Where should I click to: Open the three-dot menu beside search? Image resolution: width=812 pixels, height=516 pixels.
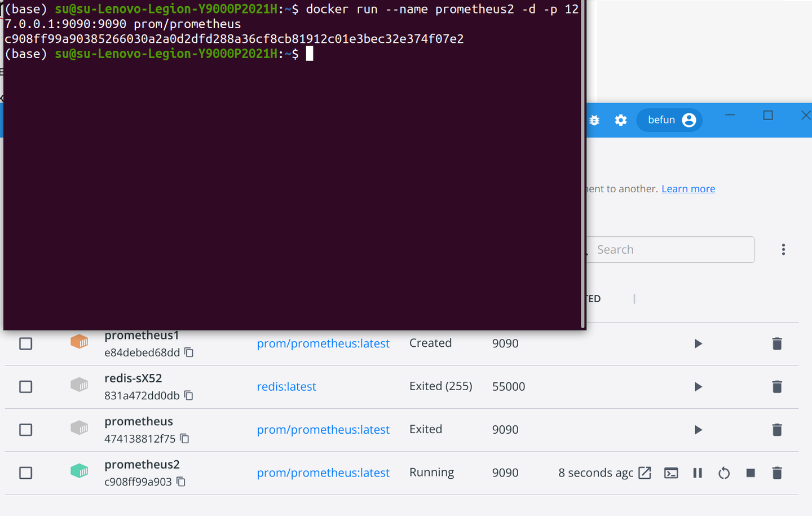click(x=783, y=249)
